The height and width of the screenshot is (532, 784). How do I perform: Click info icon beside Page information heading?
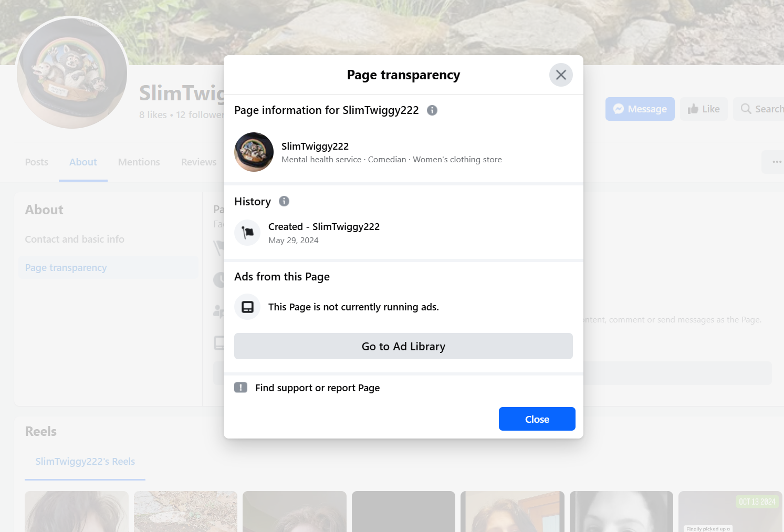[432, 110]
